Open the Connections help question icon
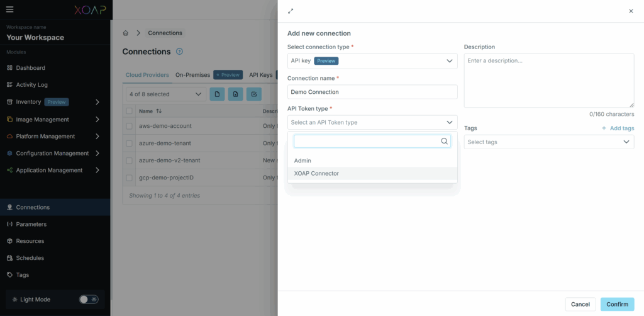 tap(179, 52)
